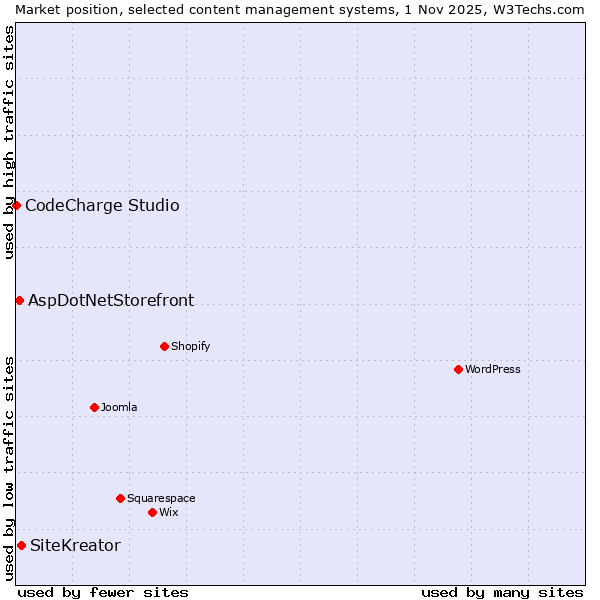The image size is (600, 600).
Task: Click the 'used by fewer sites' axis label
Action: [103, 592]
